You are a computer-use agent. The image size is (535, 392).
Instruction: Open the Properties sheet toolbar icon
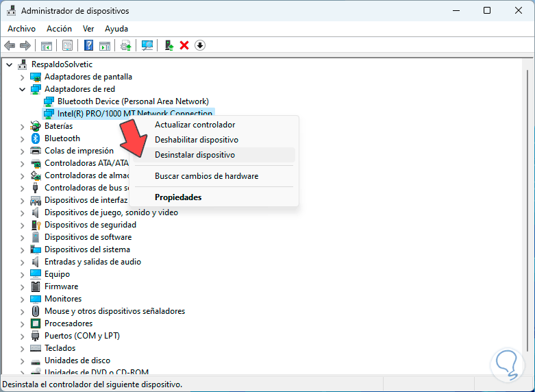tap(67, 45)
